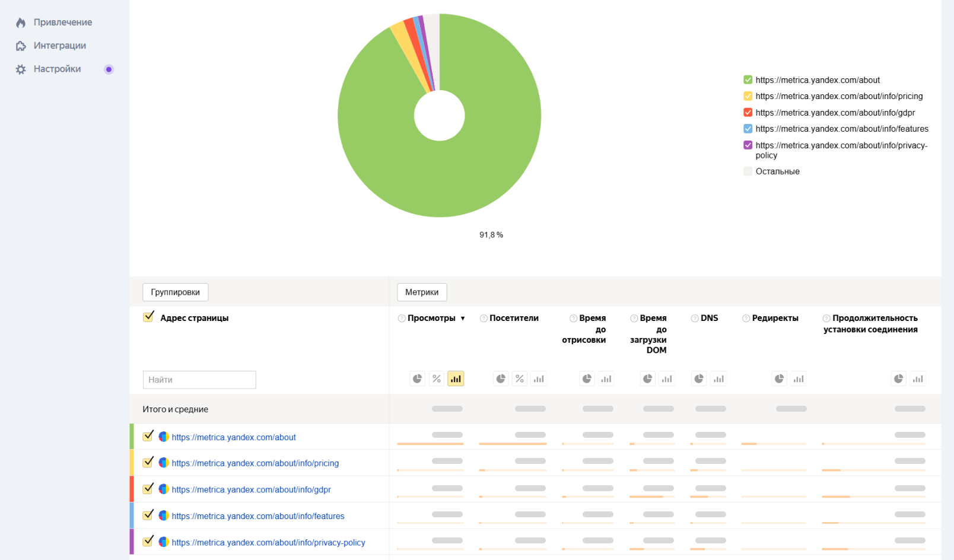Screen dimensions: 954x560
Task: Click help icon next to DNS header
Action: (695, 319)
